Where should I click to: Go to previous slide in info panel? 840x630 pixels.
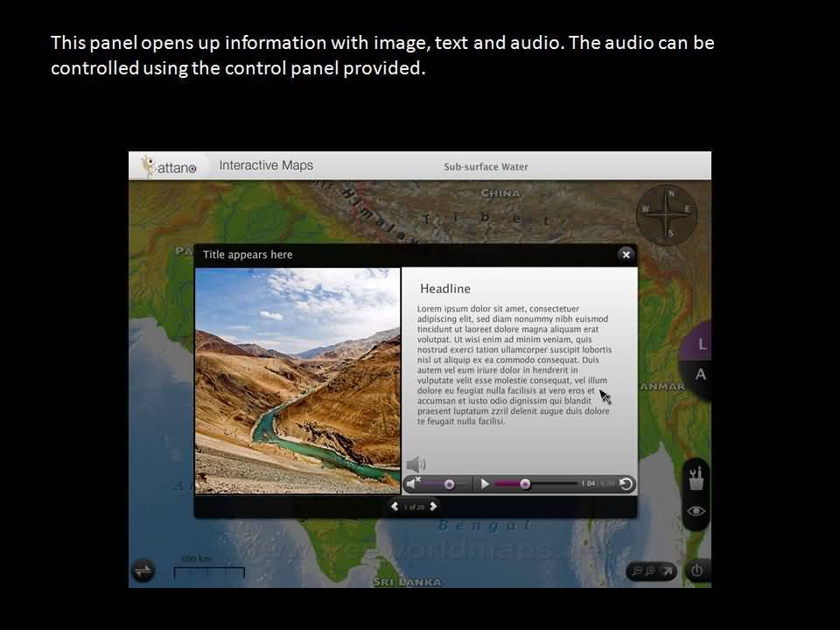pos(395,507)
